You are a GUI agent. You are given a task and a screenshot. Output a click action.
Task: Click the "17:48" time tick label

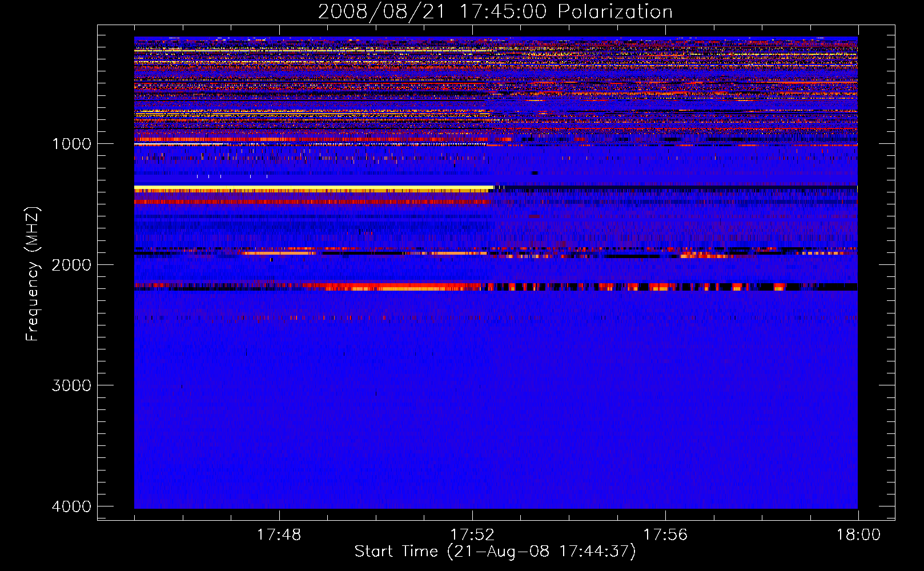(279, 535)
